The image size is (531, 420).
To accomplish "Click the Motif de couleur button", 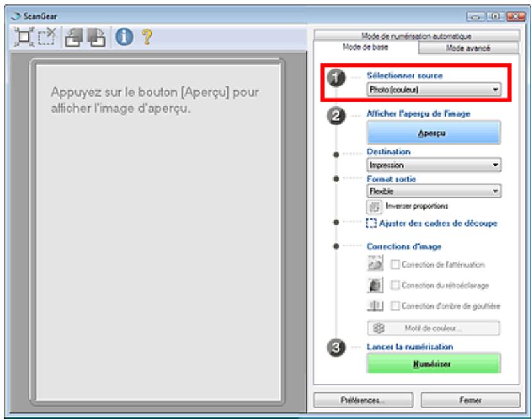I will (434, 328).
